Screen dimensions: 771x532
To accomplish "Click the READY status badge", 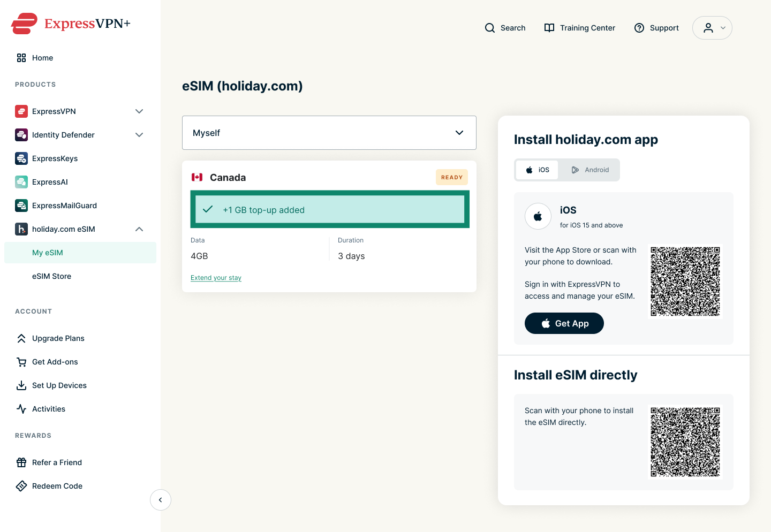I will pos(452,177).
